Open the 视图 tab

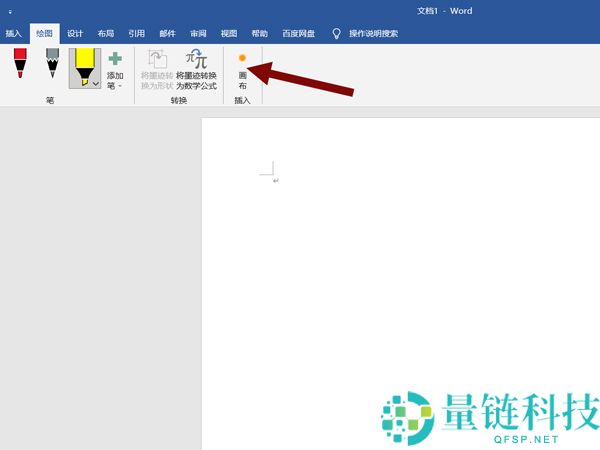coord(229,33)
